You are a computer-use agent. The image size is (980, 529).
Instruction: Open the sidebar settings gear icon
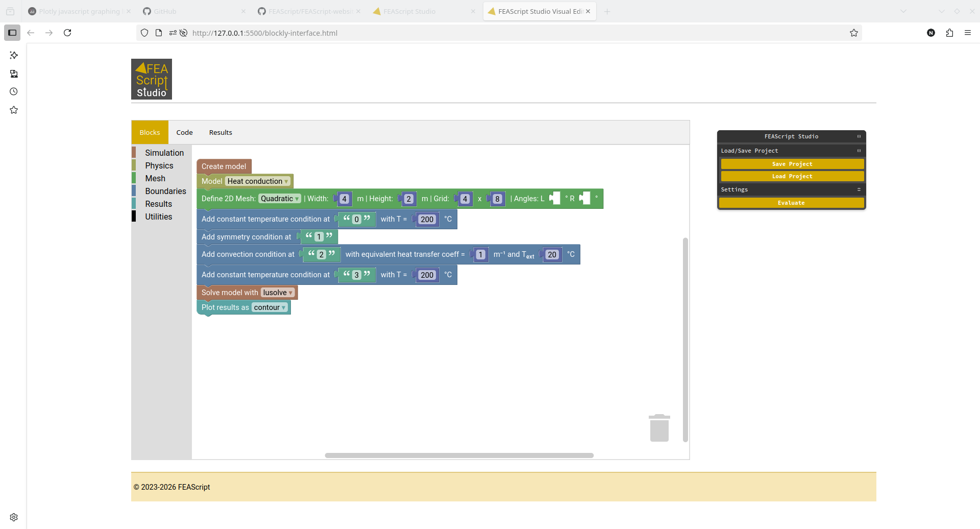[14, 517]
